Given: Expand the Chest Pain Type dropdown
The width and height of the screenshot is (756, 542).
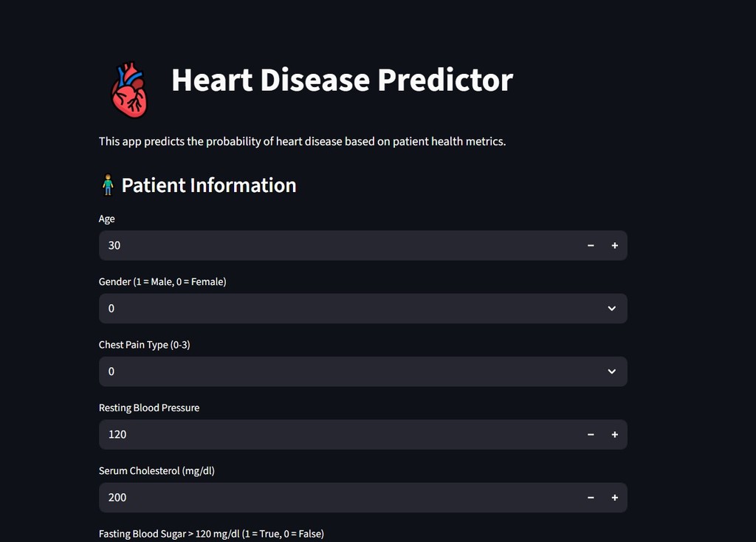Looking at the screenshot, I should (362, 371).
